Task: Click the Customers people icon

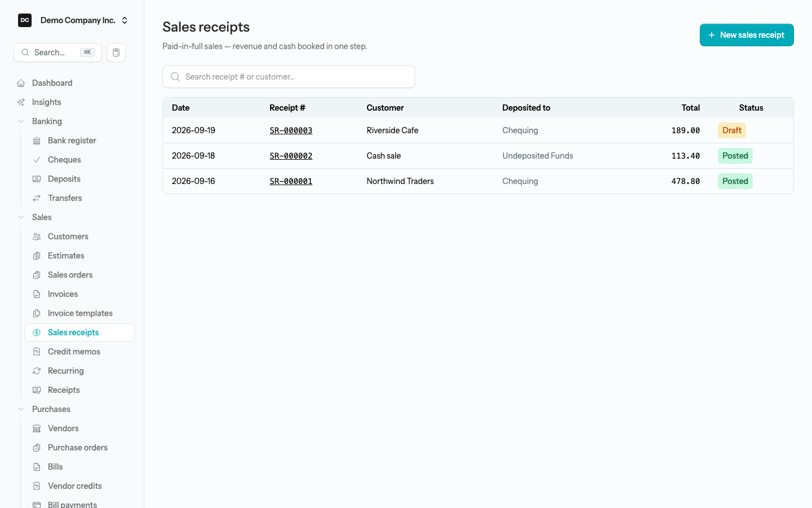Action: click(x=37, y=237)
